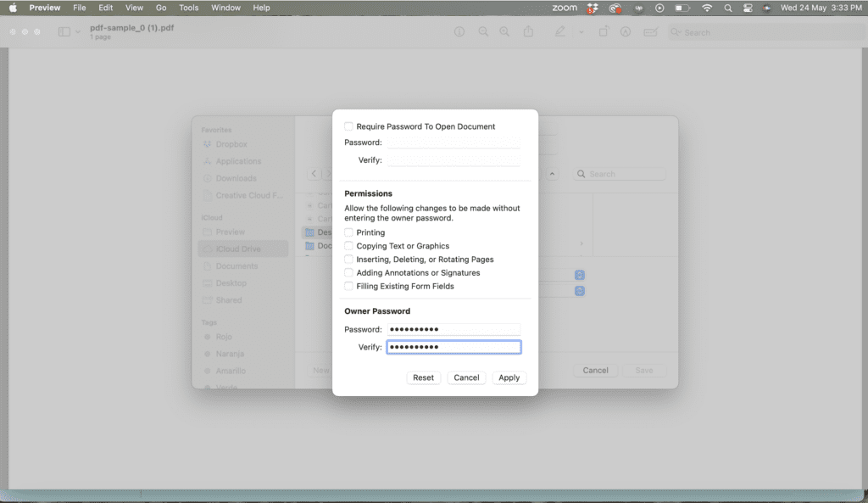Open the Tools menu

click(x=188, y=8)
